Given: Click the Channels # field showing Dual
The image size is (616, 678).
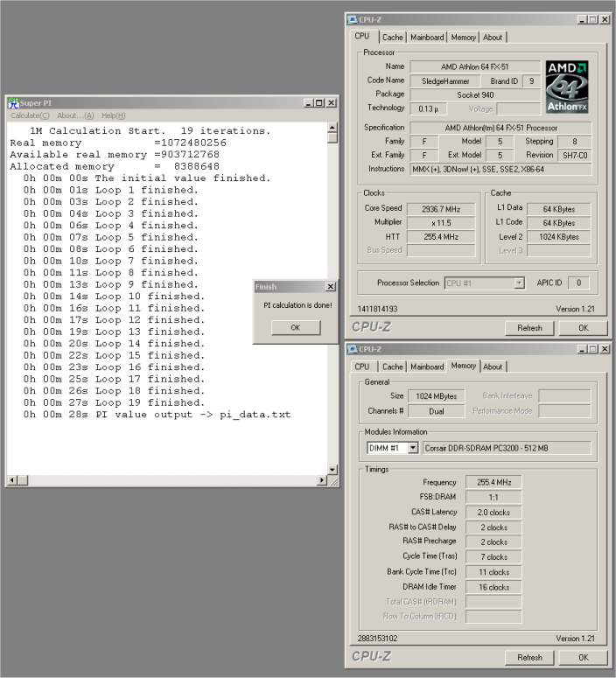Looking at the screenshot, I should pyautogui.click(x=436, y=412).
